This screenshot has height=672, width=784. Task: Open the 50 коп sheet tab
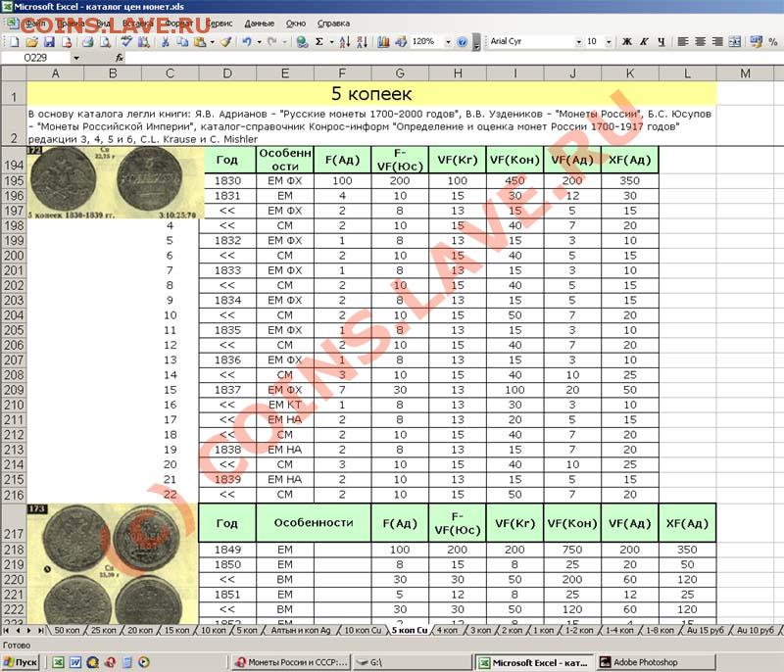click(x=67, y=631)
